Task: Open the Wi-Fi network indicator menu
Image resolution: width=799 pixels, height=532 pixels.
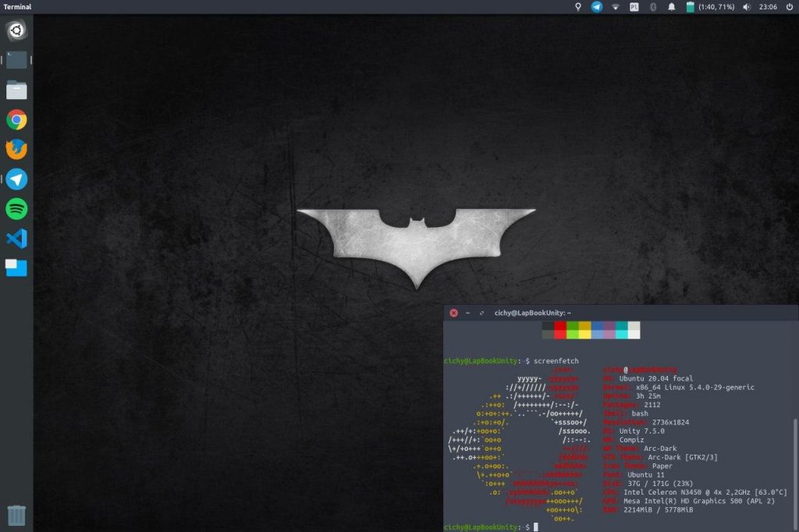Action: [x=616, y=7]
